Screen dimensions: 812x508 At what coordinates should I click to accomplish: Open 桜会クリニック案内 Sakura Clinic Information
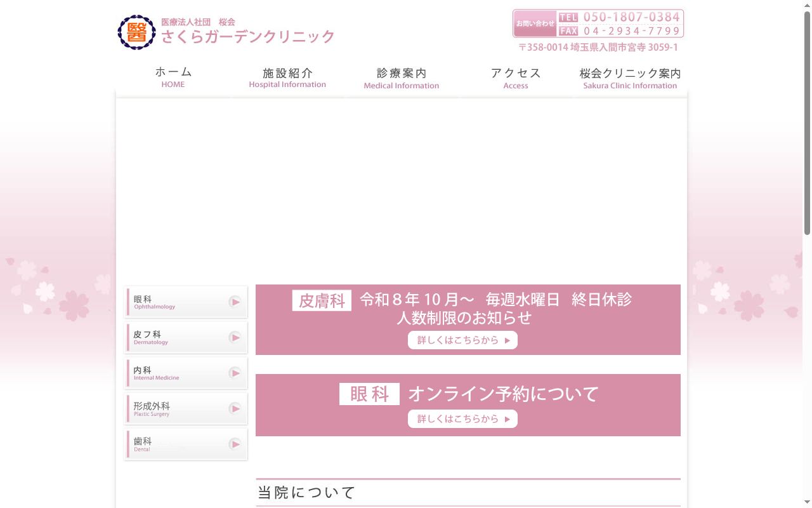click(630, 77)
